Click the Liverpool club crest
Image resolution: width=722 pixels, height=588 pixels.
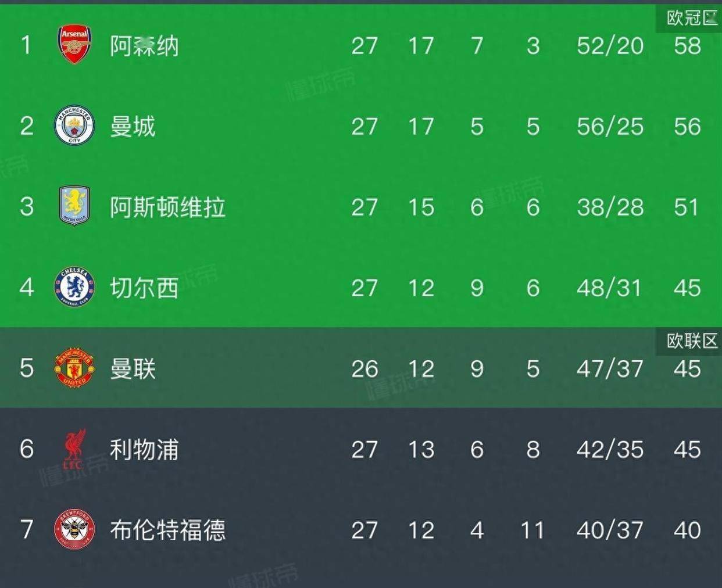pos(74,449)
